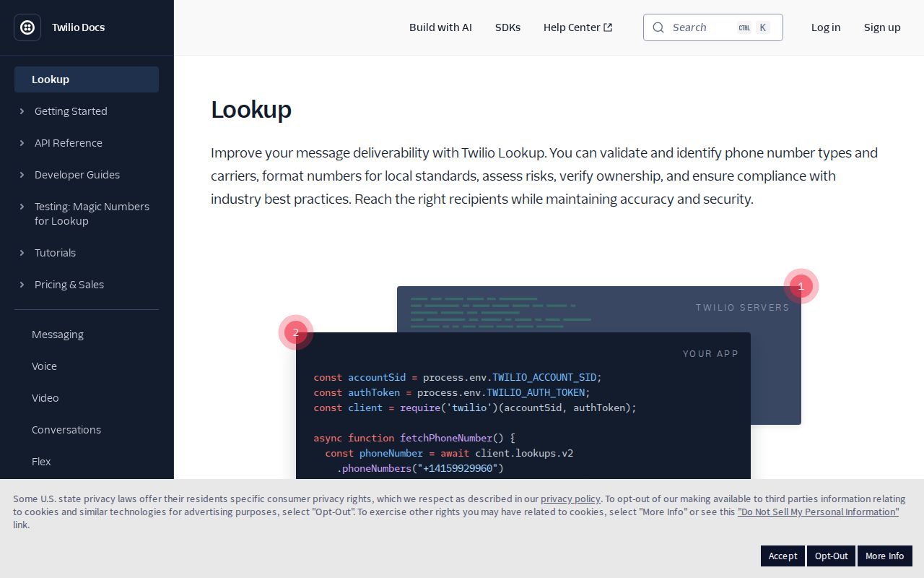
Task: Click the Help Center external link icon
Action: click(x=608, y=27)
